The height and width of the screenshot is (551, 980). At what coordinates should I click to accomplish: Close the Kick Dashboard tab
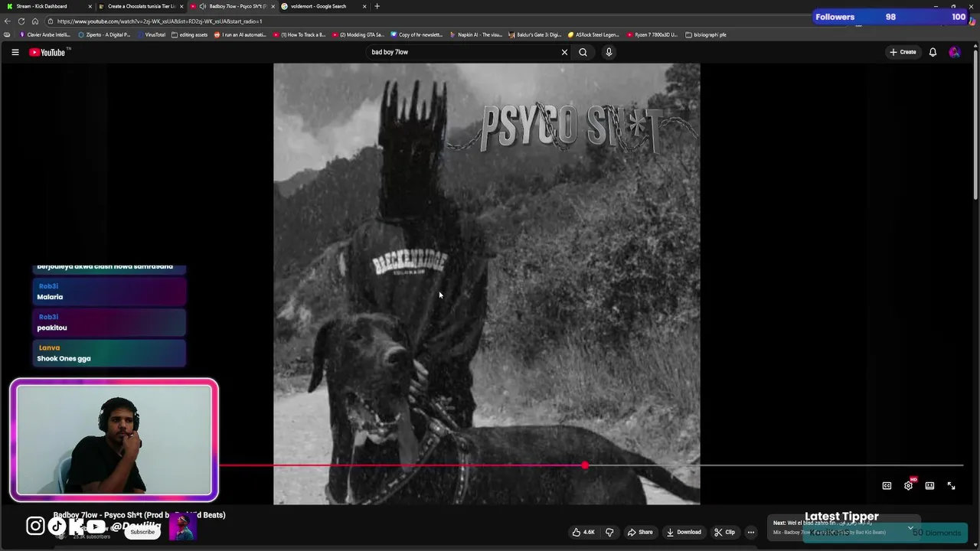[90, 6]
